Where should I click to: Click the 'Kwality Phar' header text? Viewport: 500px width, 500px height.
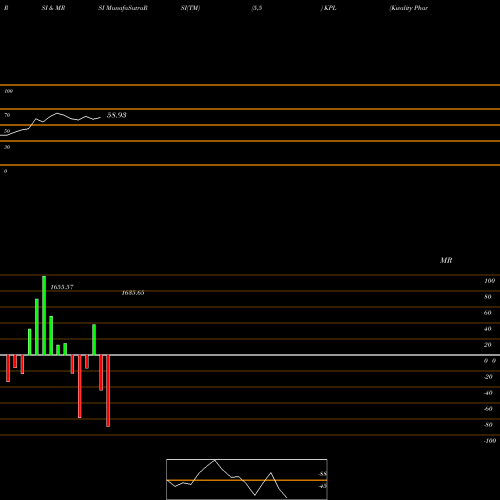(409, 8)
